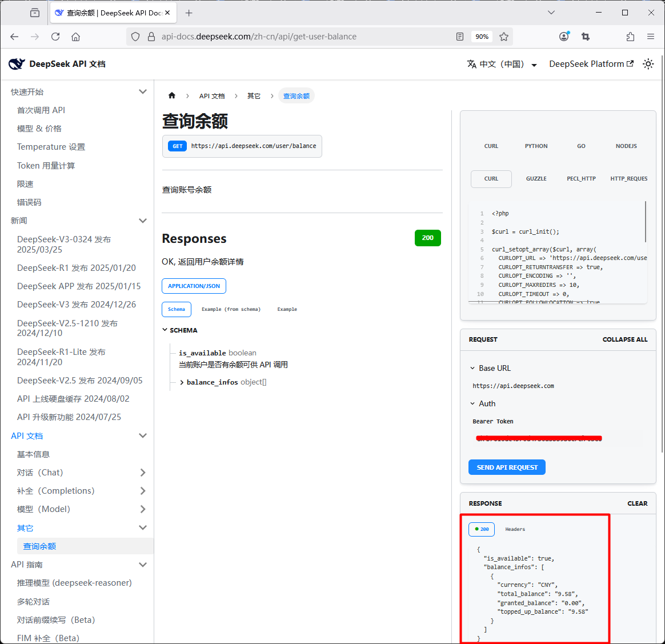Toggle reader view icon in address bar
This screenshot has height=644, width=665.
(460, 37)
